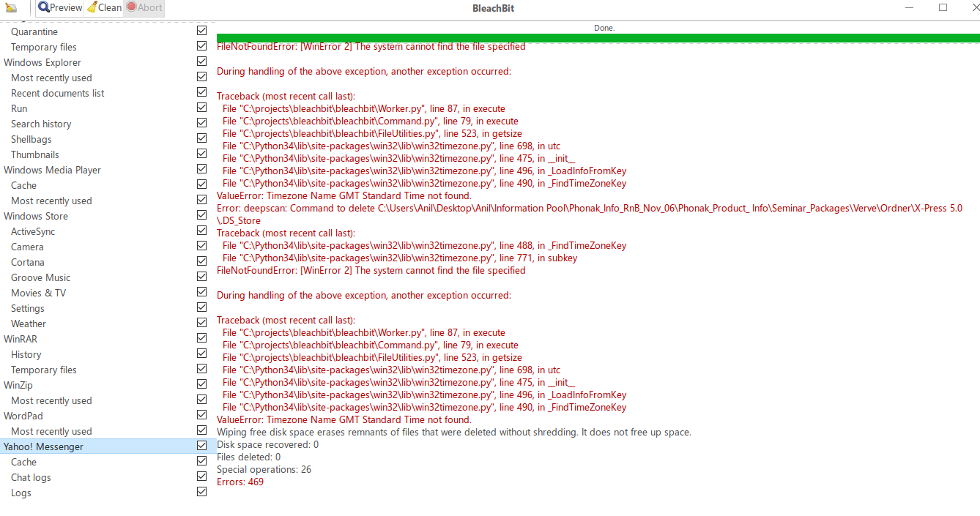Image resolution: width=980 pixels, height=516 pixels.
Task: Select Recent documents list option
Action: click(x=58, y=93)
